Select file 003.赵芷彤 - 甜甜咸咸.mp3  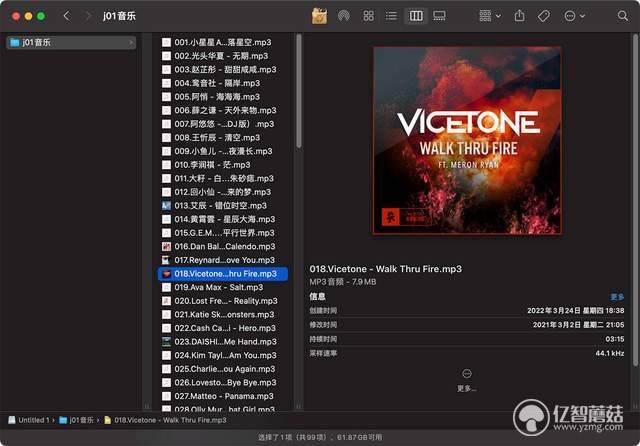click(223, 70)
